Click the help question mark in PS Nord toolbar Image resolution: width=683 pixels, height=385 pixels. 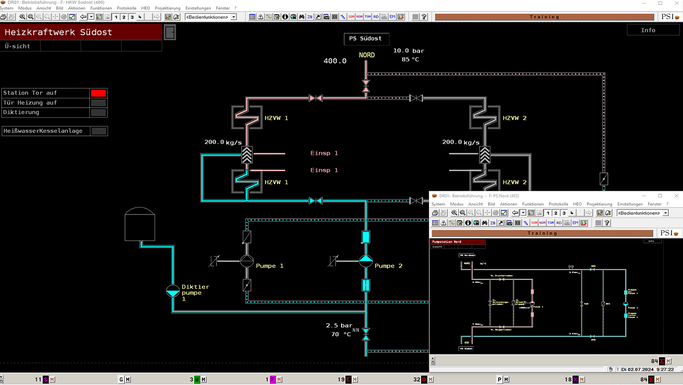[x=607, y=223]
